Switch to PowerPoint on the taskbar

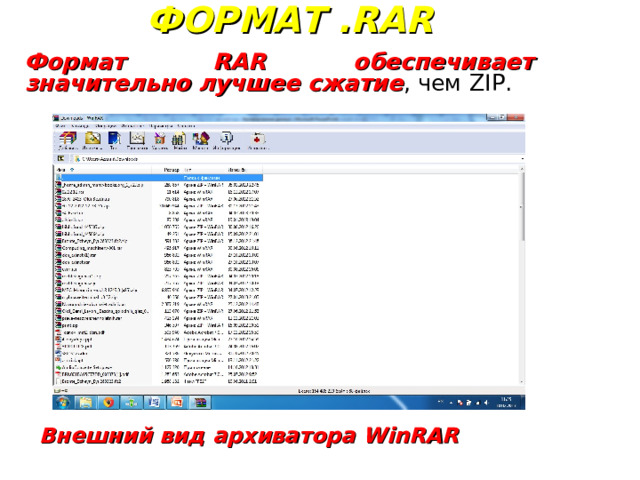[177, 402]
